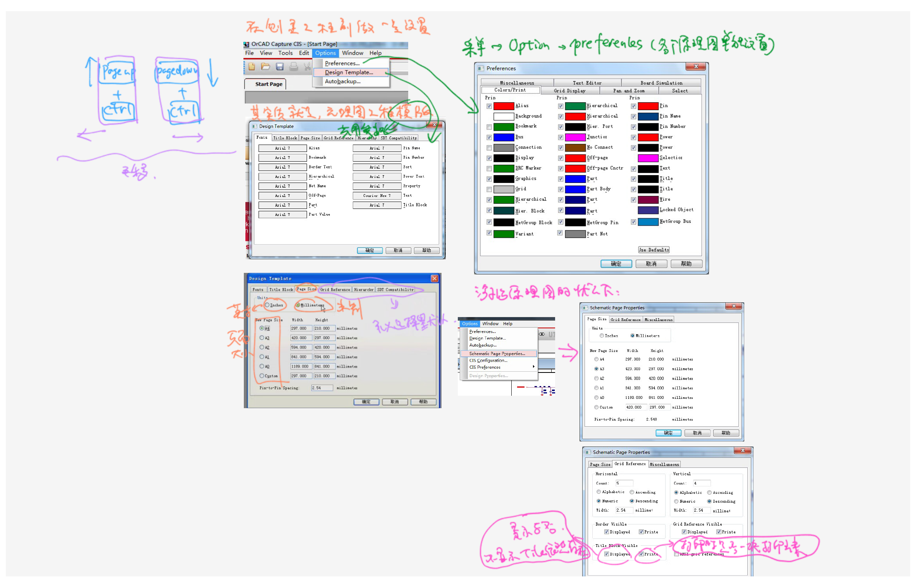Select Horizontal Alphabetic radio in Grid Reference
This screenshot has width=916, height=588.
(x=599, y=492)
